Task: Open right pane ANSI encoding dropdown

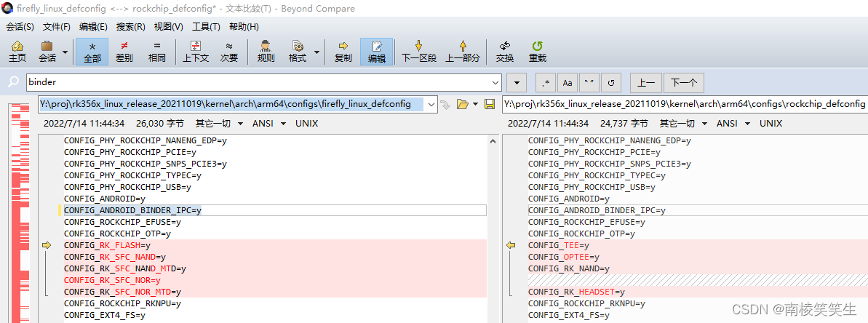Action: (x=734, y=124)
